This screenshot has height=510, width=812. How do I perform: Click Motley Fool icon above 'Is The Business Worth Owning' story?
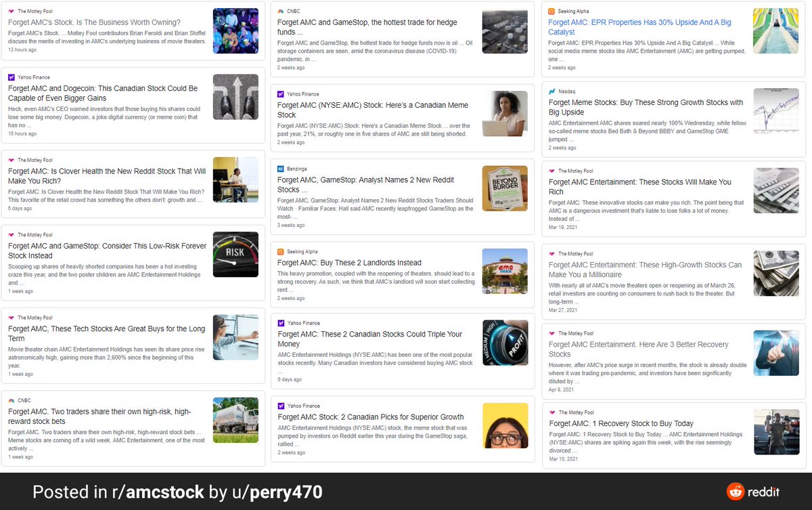pos(12,12)
